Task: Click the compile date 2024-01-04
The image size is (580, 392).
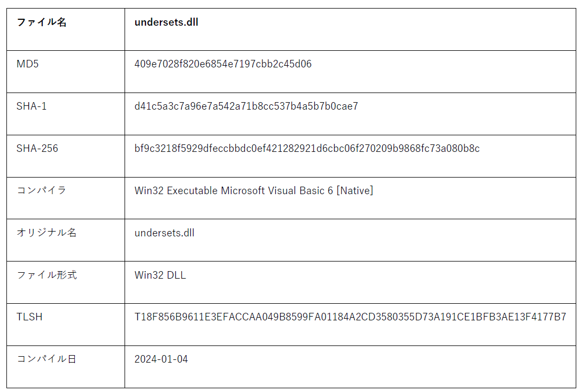Action: pyautogui.click(x=161, y=359)
